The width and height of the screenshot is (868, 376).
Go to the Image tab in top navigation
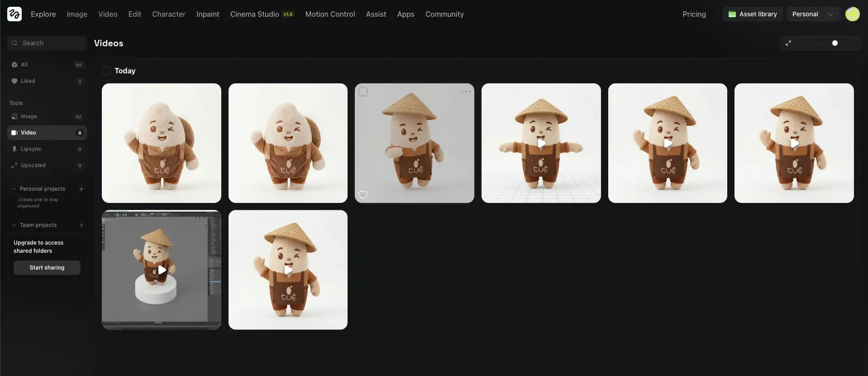77,14
